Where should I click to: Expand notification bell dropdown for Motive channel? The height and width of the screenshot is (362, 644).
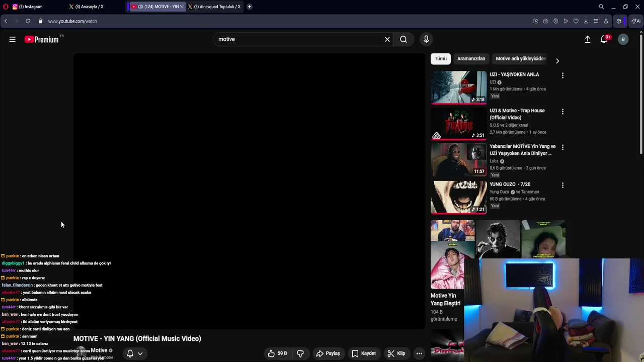[x=134, y=353]
